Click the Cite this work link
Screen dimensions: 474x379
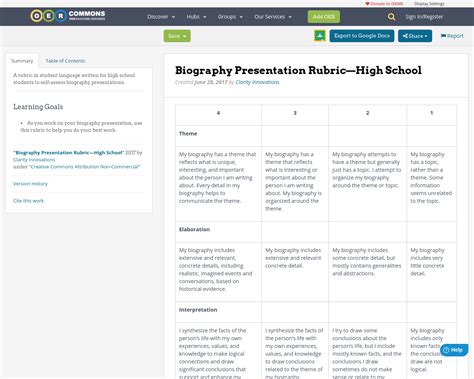point(28,201)
